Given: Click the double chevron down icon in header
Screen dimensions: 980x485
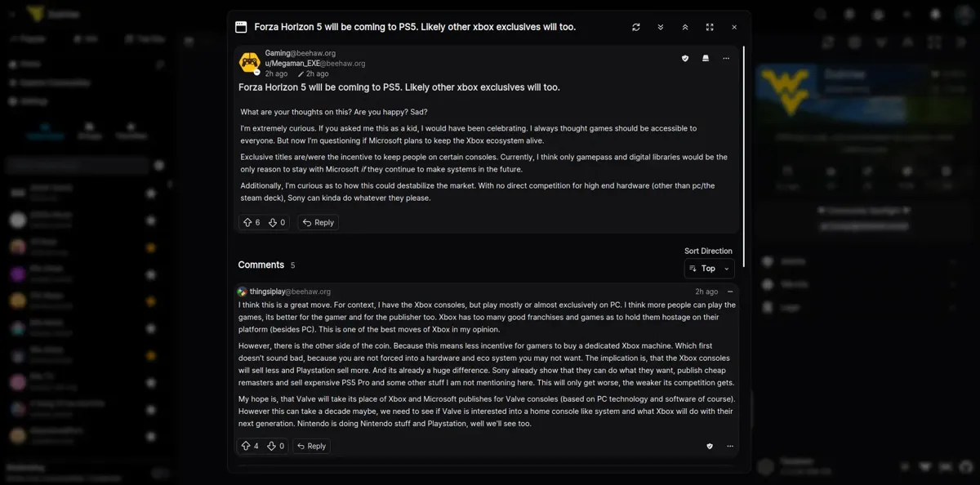Looking at the screenshot, I should [x=661, y=27].
